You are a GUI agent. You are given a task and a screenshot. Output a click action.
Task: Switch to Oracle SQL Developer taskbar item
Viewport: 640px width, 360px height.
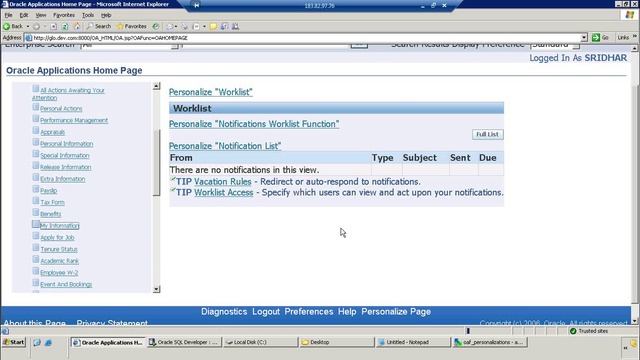tap(184, 342)
